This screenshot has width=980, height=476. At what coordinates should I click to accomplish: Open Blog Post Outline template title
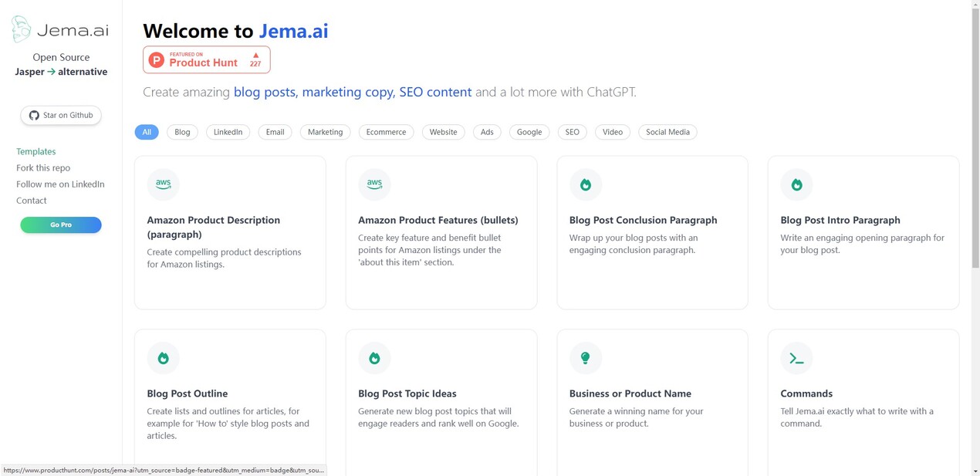[188, 393]
